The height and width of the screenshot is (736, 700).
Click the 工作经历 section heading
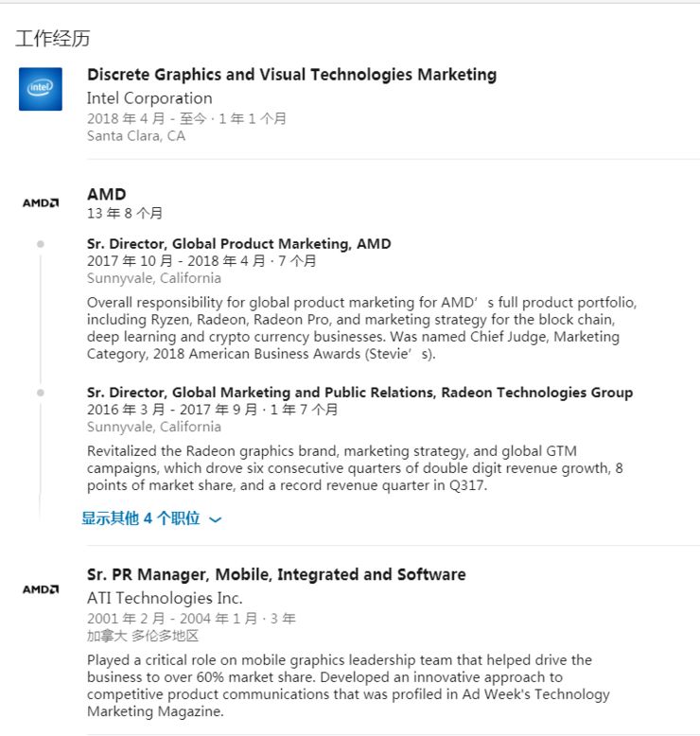(53, 39)
